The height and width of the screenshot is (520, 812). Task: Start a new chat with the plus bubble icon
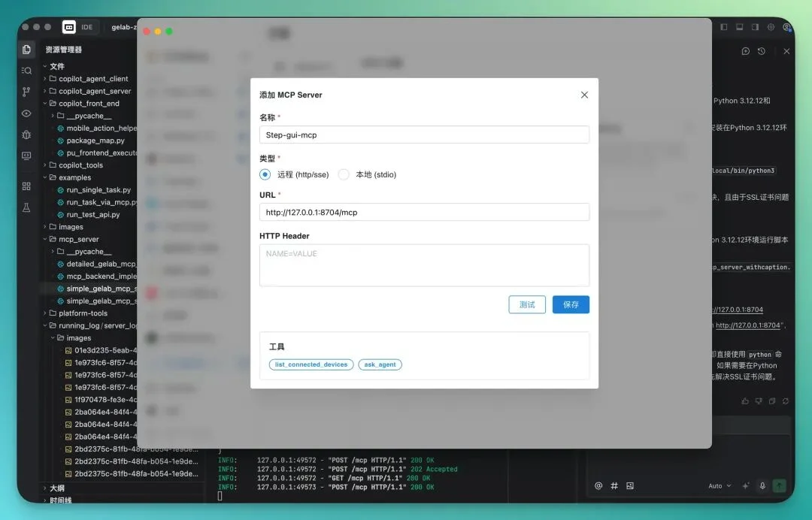click(745, 51)
